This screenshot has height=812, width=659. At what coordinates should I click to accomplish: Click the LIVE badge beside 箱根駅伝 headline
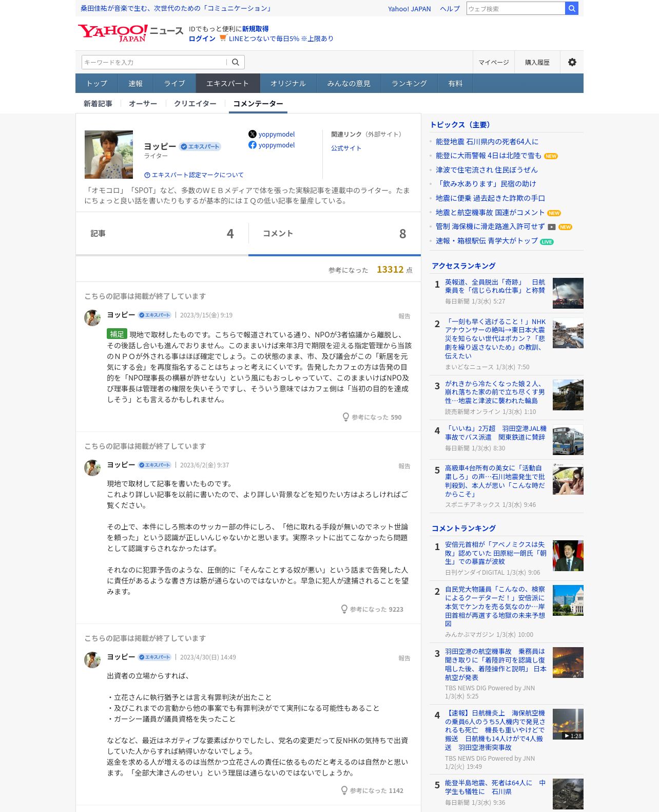547,241
